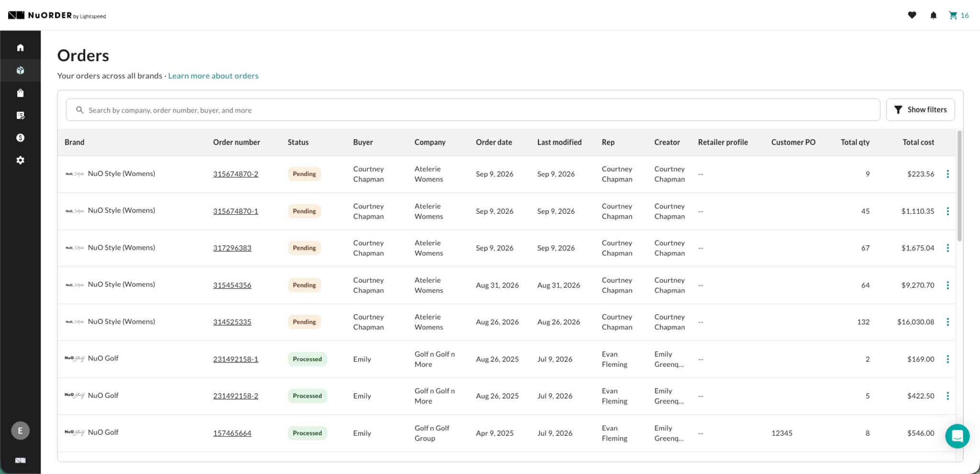980x474 pixels.
Task: Open actions menu for order 317296383
Action: pyautogui.click(x=947, y=248)
